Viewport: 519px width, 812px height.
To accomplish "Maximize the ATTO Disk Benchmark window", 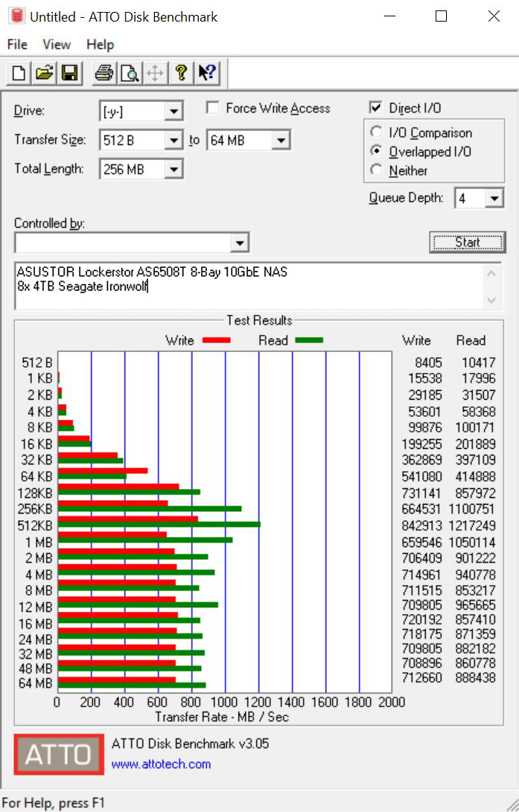I will 442,16.
